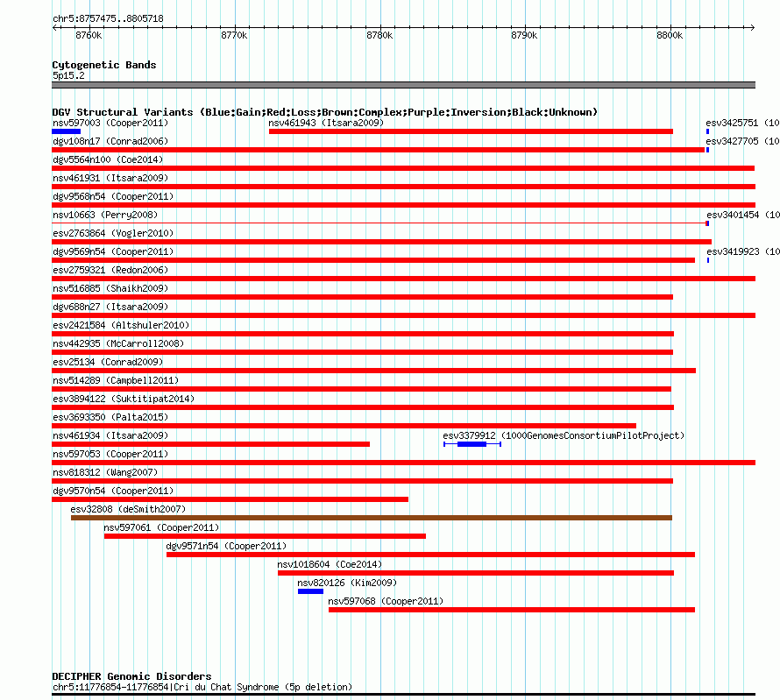Click the nsv461943 (Itsara2009) label
Viewport: 780px width, 700px height.
(x=326, y=123)
